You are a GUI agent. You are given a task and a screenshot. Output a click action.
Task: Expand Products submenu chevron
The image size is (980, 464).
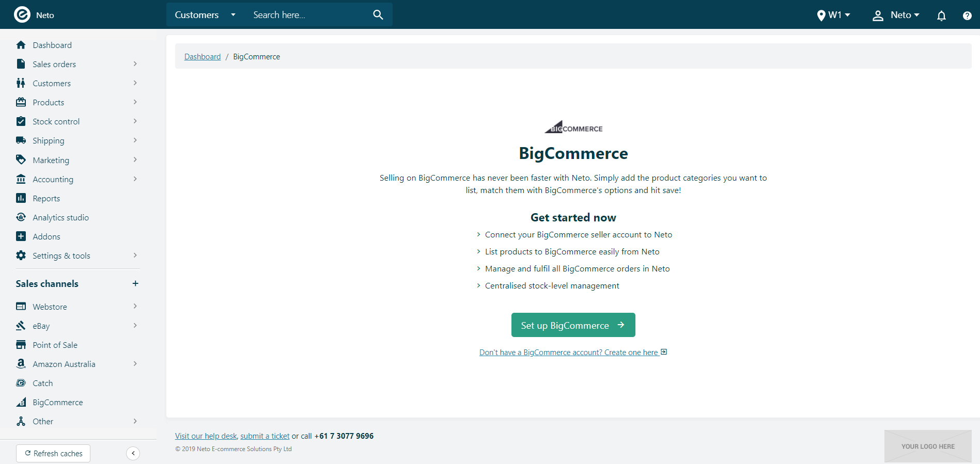pyautogui.click(x=135, y=102)
